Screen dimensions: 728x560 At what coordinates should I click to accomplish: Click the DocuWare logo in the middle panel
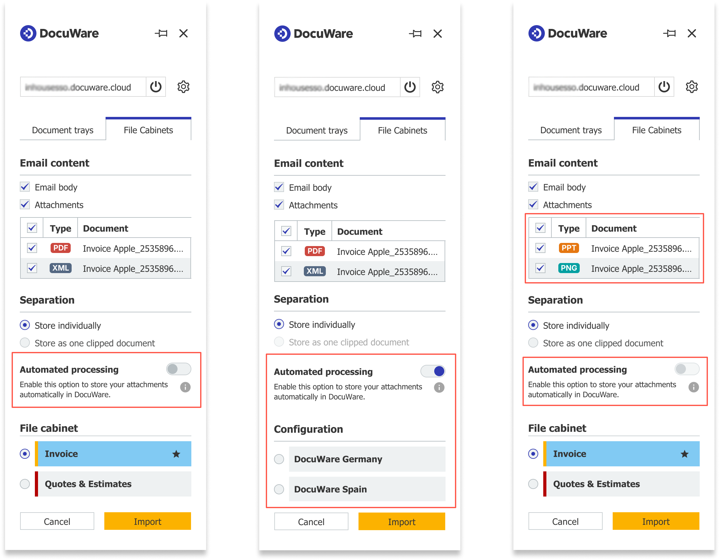[282, 34]
